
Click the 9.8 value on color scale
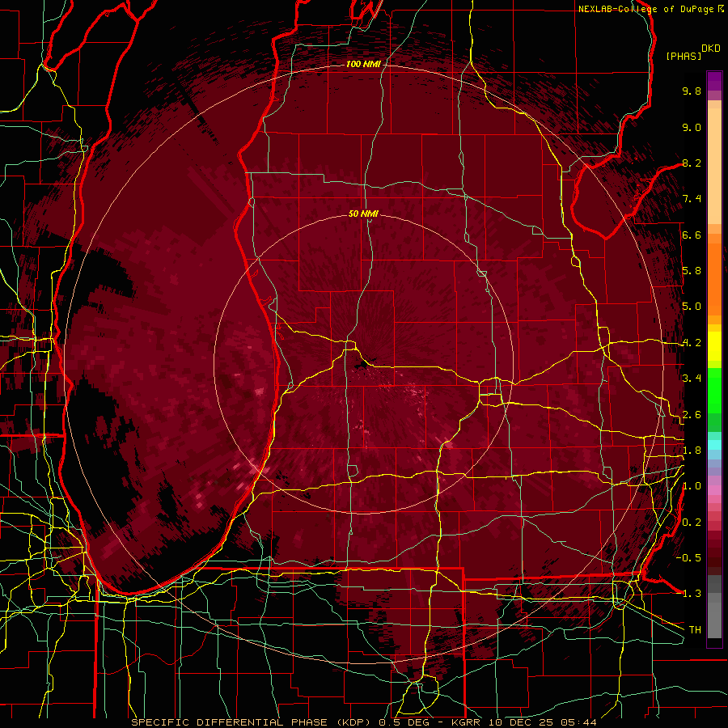pos(692,91)
